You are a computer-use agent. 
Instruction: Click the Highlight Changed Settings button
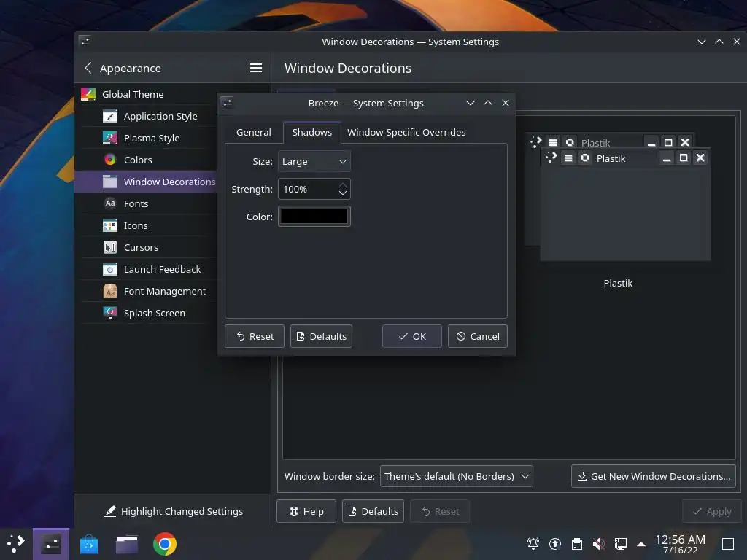(174, 511)
